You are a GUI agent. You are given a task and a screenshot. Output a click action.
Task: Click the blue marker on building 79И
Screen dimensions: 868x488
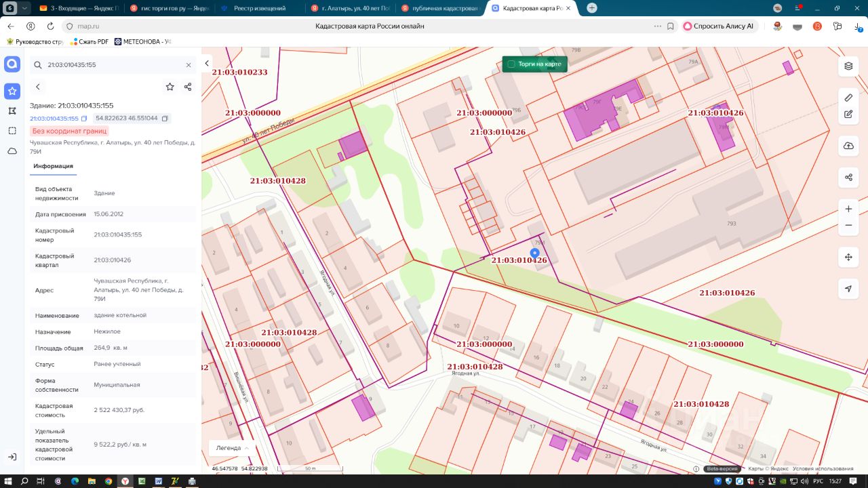coord(534,253)
